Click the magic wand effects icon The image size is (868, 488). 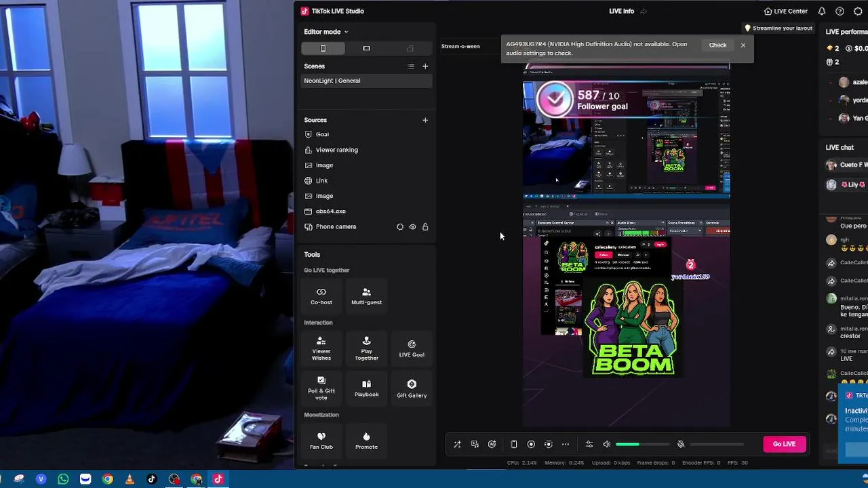pos(457,445)
